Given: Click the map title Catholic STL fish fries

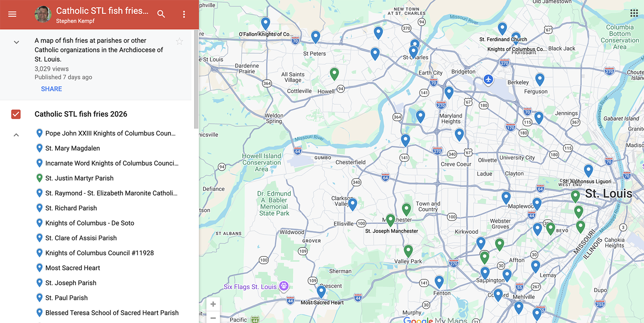Looking at the screenshot, I should [102, 11].
